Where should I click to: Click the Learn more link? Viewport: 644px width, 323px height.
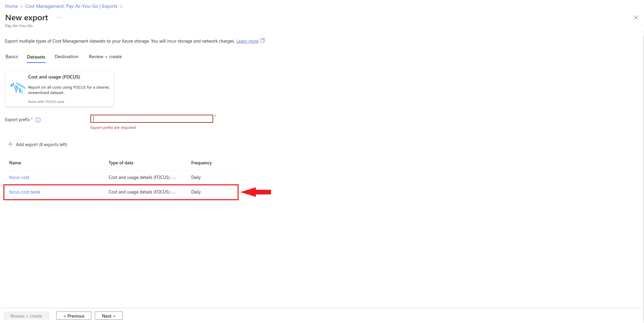247,41
